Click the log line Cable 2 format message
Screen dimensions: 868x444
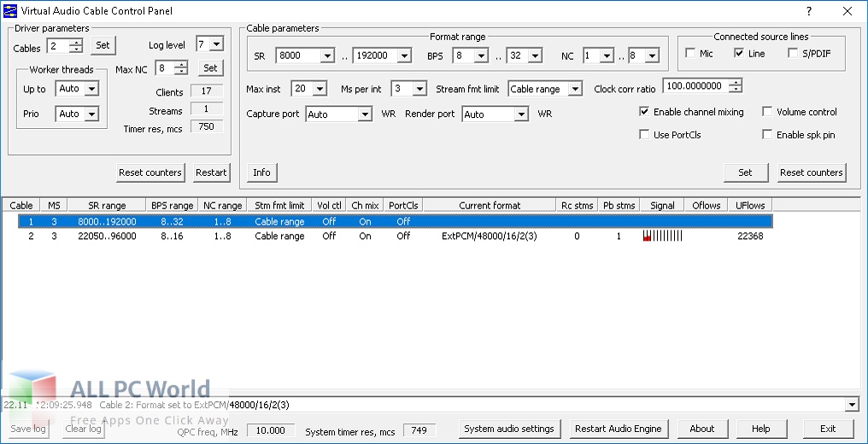click(x=194, y=405)
